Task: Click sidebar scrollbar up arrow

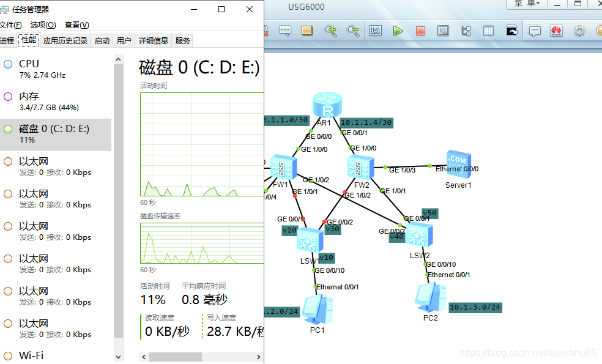Action: 118,59
